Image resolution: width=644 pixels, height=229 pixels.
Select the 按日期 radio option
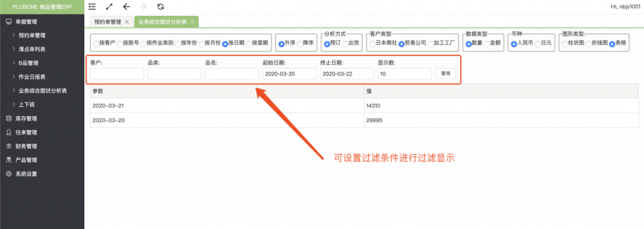click(225, 43)
